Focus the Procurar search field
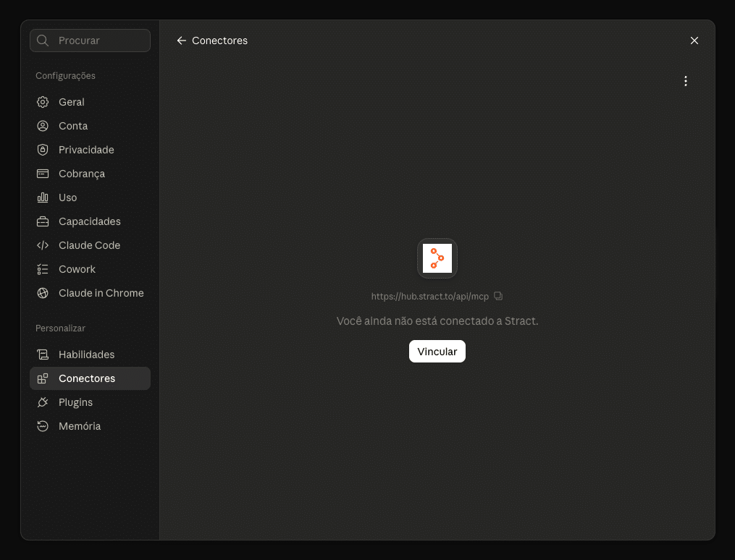Viewport: 735px width, 560px height. click(x=90, y=41)
